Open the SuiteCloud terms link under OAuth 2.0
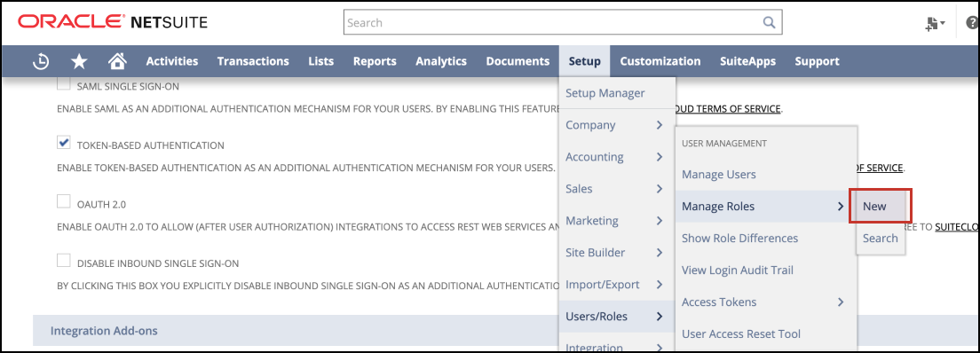The width and height of the screenshot is (980, 353). point(958,227)
